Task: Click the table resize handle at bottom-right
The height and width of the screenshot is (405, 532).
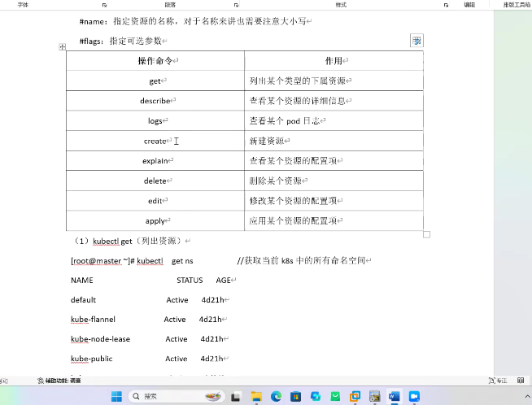Action: tap(427, 234)
